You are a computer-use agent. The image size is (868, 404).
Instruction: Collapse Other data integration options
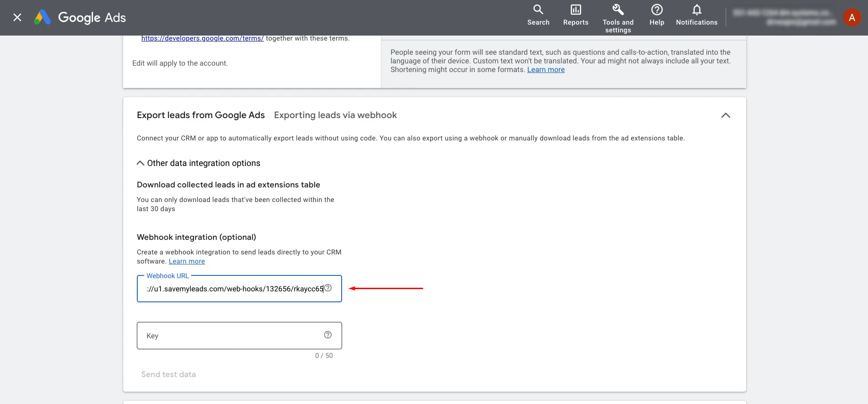click(140, 163)
